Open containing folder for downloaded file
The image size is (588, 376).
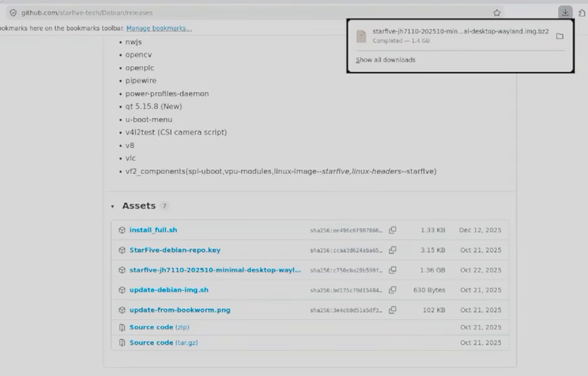tap(560, 36)
